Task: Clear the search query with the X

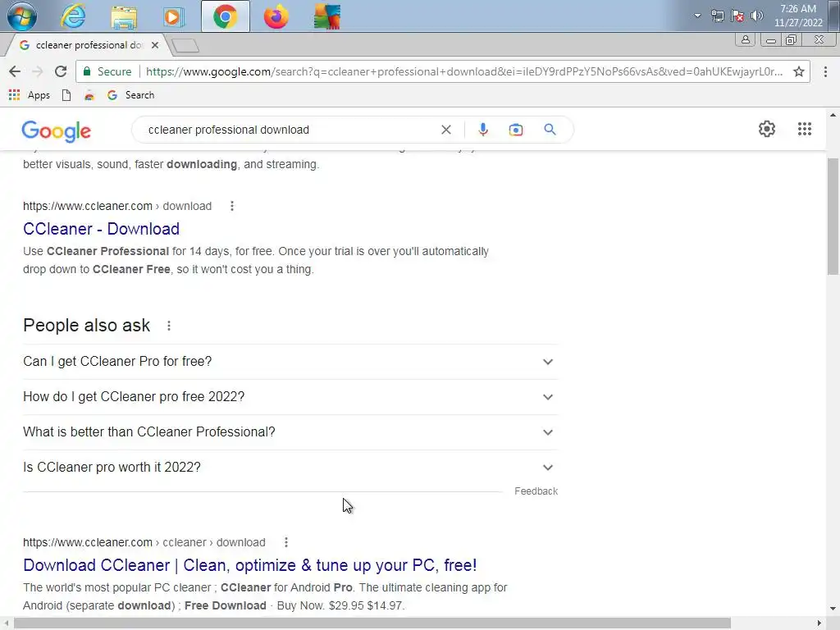Action: 445,130
